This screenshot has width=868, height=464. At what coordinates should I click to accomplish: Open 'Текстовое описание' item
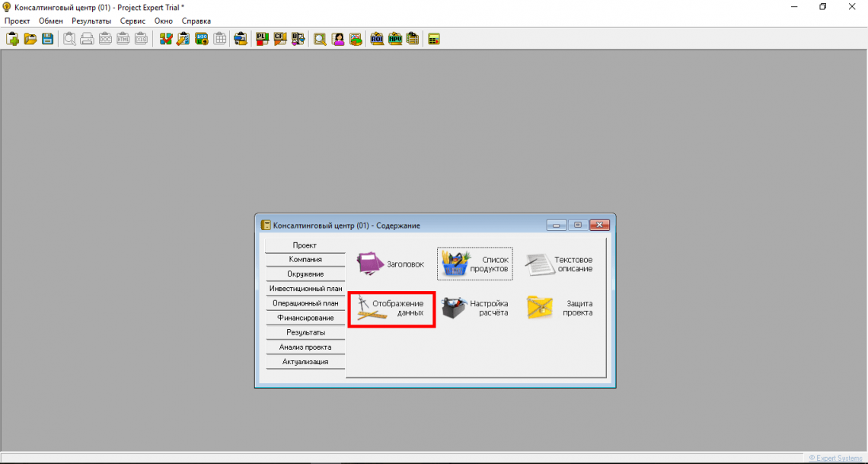click(560, 264)
